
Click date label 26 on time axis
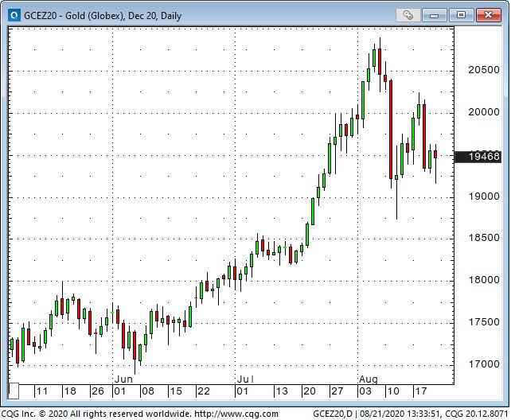pyautogui.click(x=98, y=391)
